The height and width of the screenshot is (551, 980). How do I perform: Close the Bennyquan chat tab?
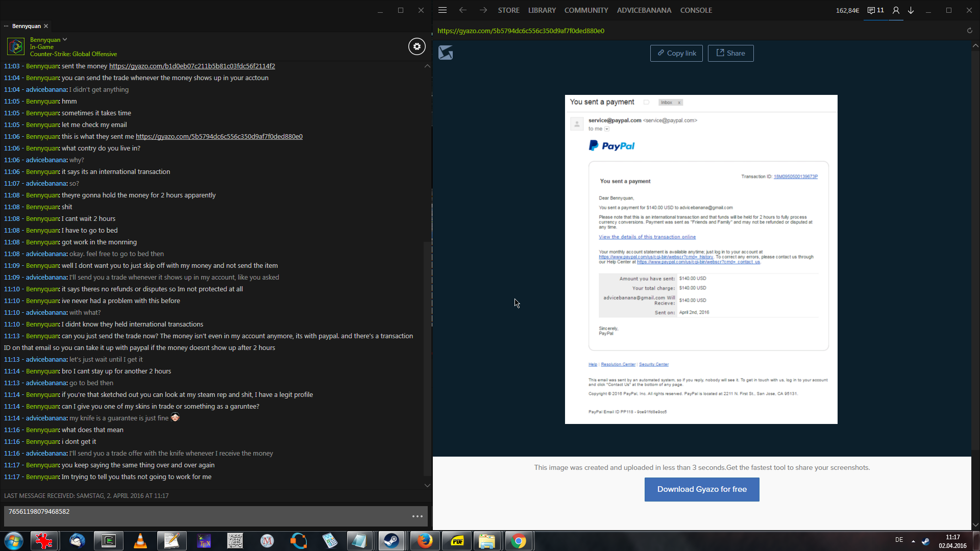click(46, 26)
